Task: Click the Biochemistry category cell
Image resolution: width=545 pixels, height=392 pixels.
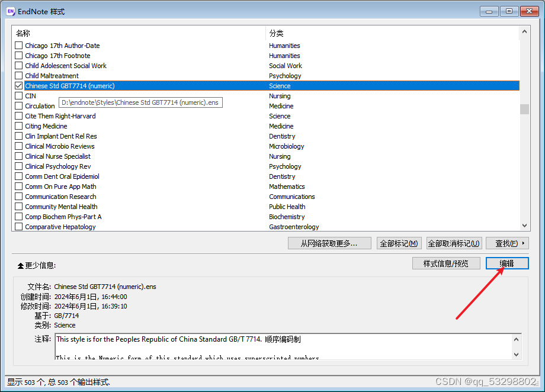Action: [287, 217]
